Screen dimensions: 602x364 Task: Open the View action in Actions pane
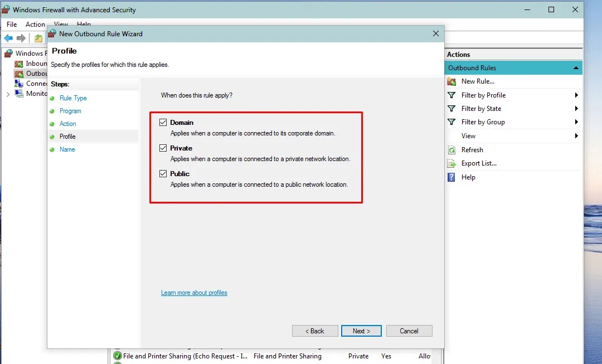[x=468, y=136]
